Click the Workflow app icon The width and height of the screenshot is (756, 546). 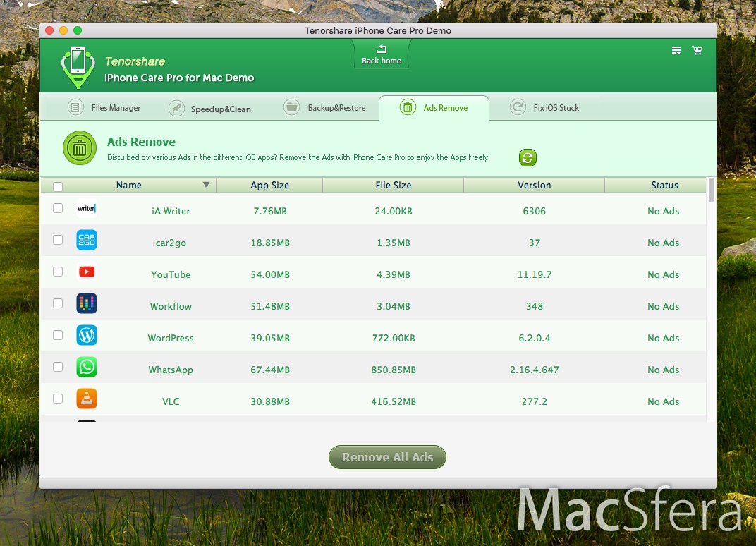tap(87, 303)
